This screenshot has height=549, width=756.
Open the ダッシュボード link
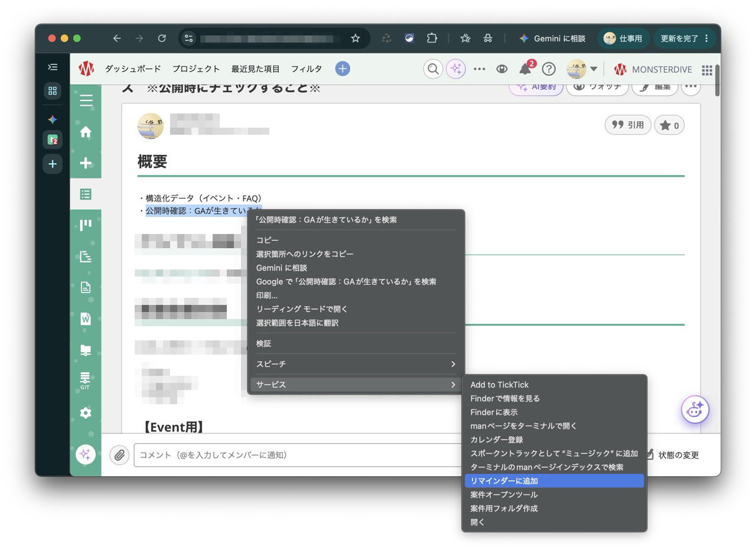coord(133,69)
